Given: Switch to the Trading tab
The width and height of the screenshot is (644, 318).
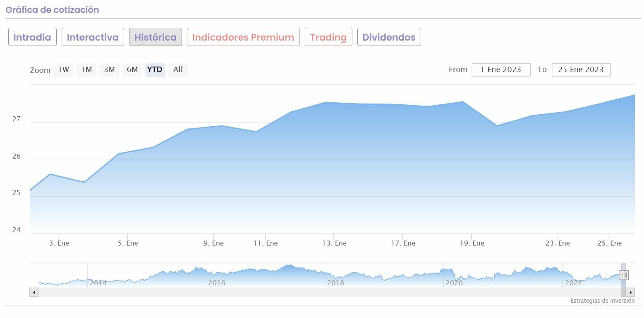Looking at the screenshot, I should (x=328, y=37).
